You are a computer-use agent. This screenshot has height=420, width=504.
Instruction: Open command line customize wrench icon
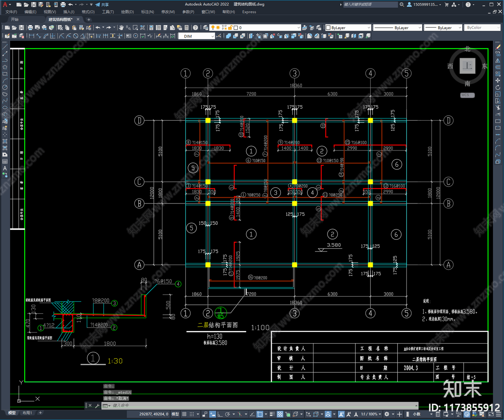tap(97, 406)
